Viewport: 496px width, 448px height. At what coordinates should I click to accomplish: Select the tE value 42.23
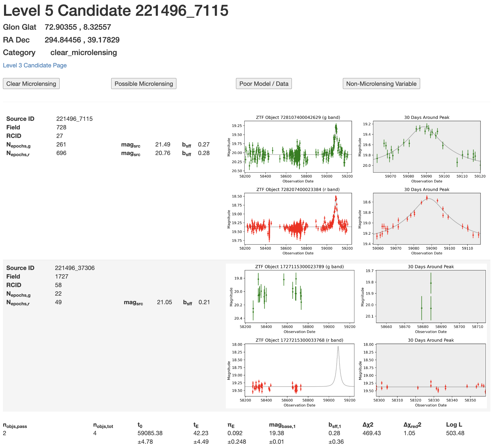[x=201, y=433]
